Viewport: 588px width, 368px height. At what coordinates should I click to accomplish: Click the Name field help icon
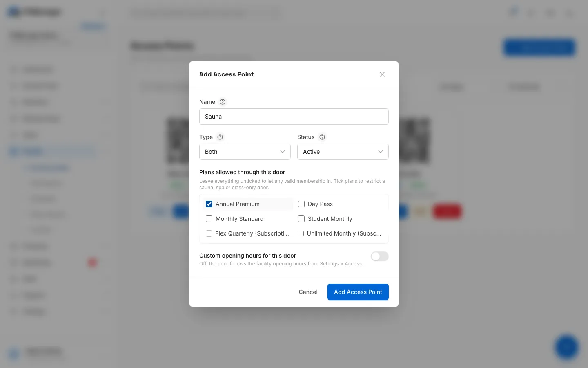223,102
